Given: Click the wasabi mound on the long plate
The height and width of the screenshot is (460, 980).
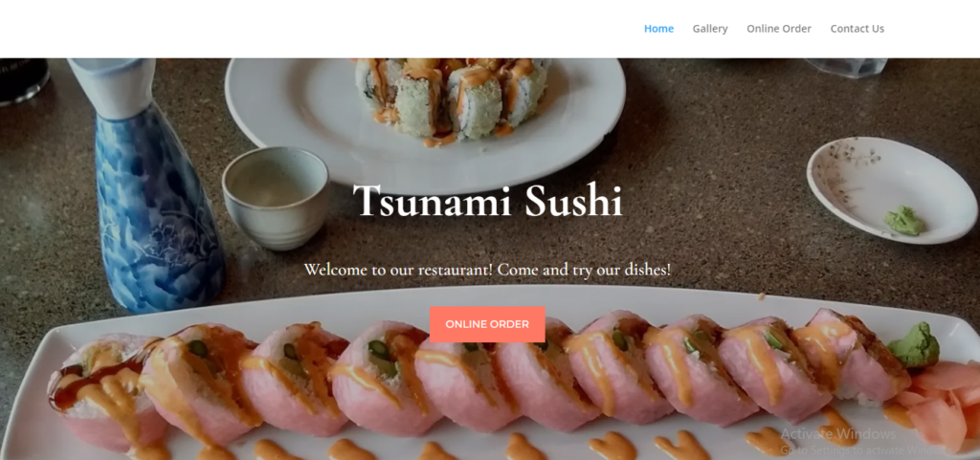Looking at the screenshot, I should [x=914, y=345].
